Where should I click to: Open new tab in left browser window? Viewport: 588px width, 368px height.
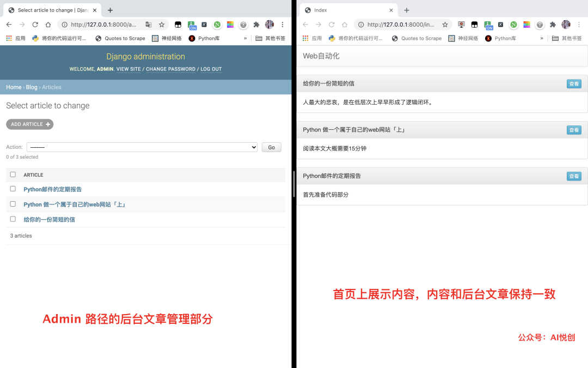tap(110, 10)
